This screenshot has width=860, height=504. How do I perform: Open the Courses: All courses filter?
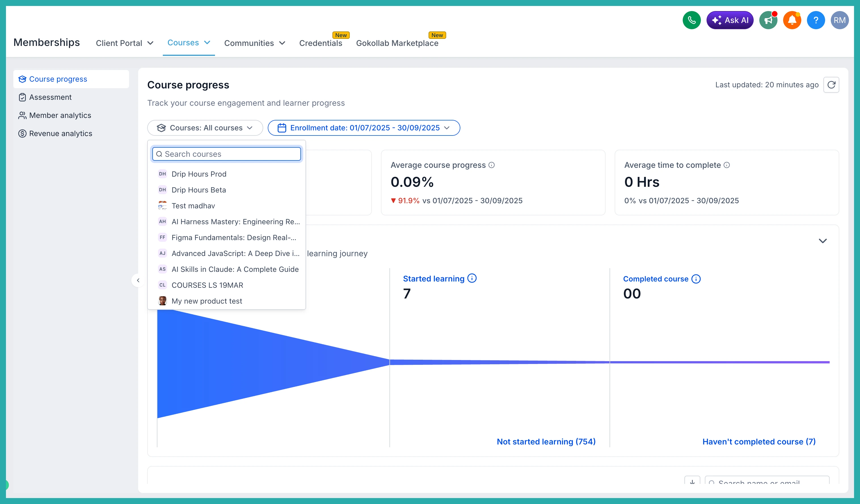pos(205,128)
